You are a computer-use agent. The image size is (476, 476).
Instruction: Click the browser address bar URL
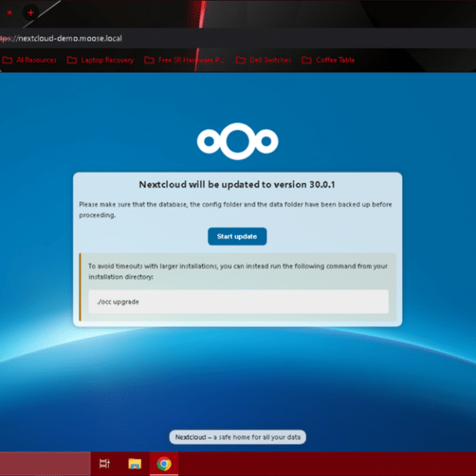point(61,38)
